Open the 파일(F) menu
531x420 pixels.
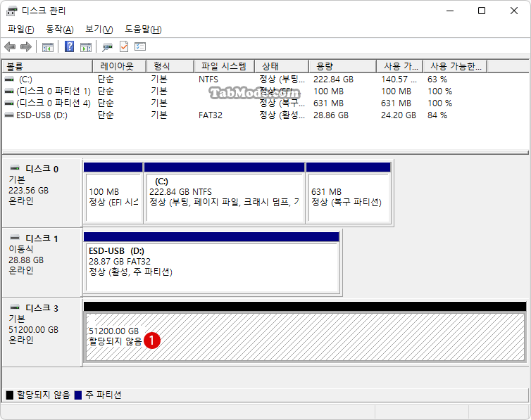[x=21, y=30]
